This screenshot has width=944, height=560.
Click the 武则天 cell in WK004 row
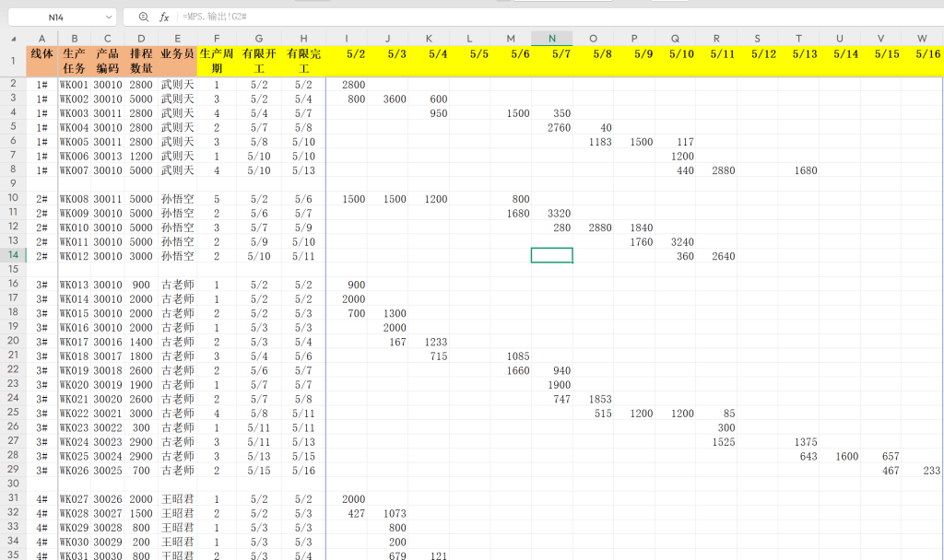(x=177, y=127)
